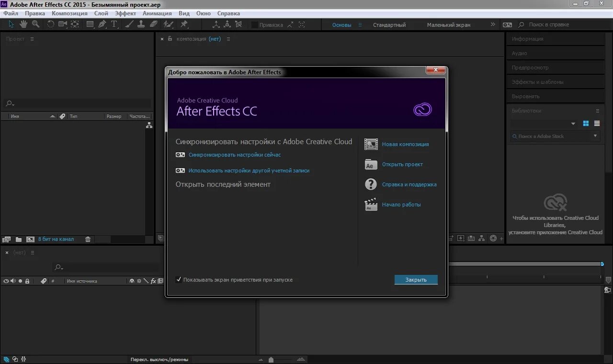
Task: Open the Project panel menu
Action: [x=32, y=39]
